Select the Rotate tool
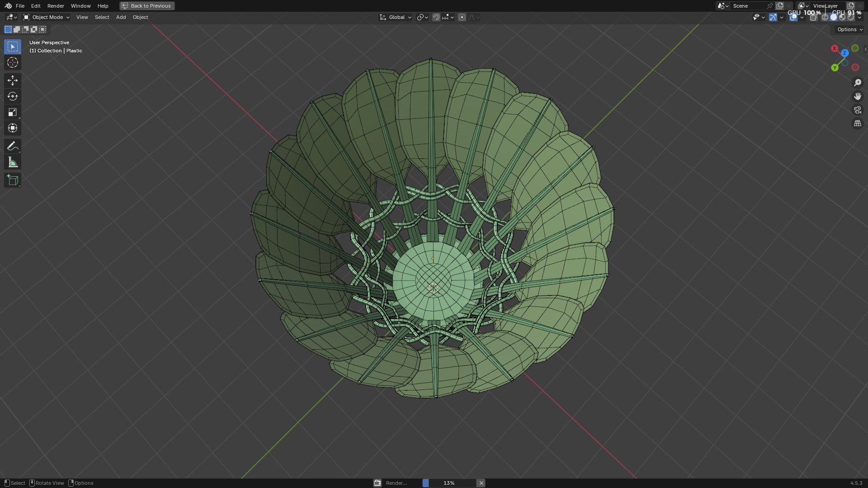The height and width of the screenshot is (488, 868). coord(13,96)
